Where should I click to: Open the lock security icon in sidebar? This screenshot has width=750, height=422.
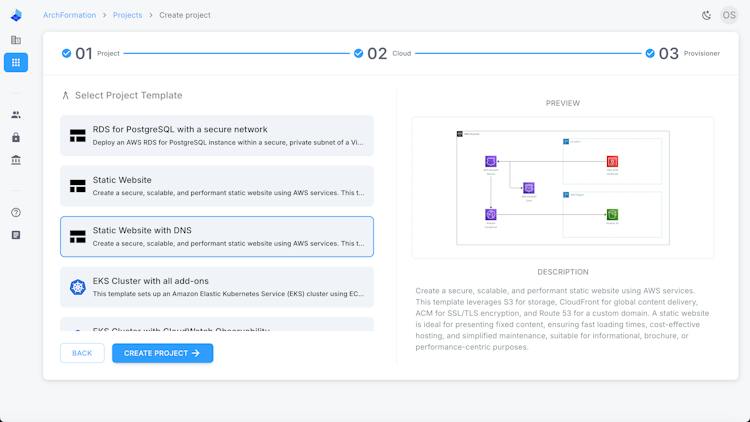point(16,137)
